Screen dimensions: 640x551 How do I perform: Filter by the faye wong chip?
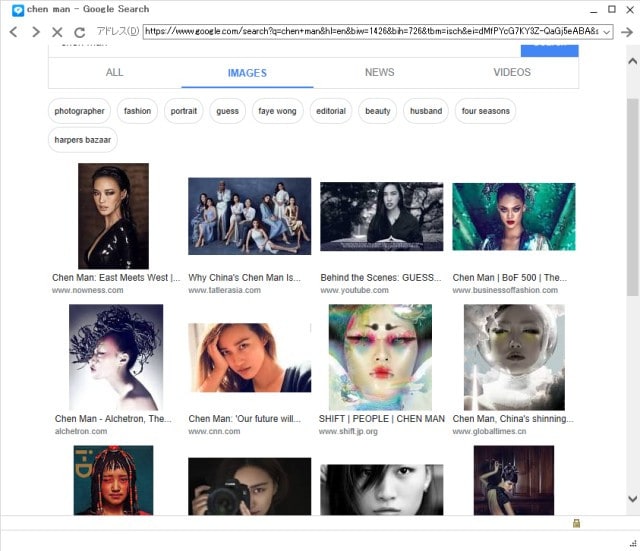(x=278, y=111)
